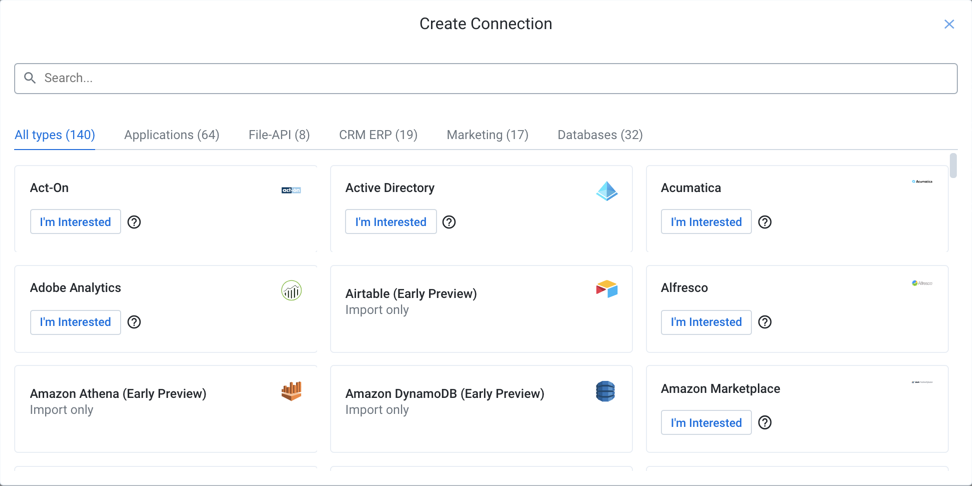The image size is (972, 486).
Task: Open help icon for Alfresco
Action: point(765,322)
